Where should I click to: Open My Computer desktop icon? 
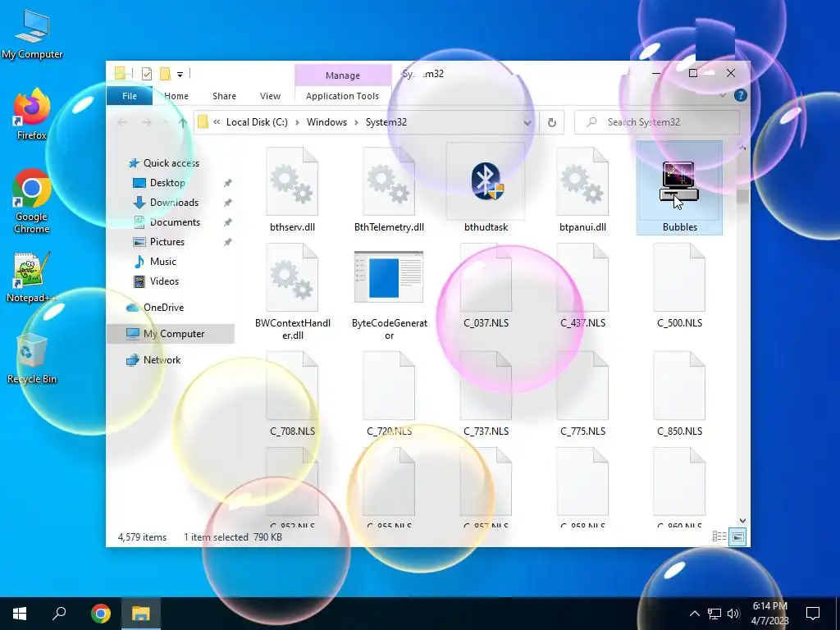click(32, 34)
